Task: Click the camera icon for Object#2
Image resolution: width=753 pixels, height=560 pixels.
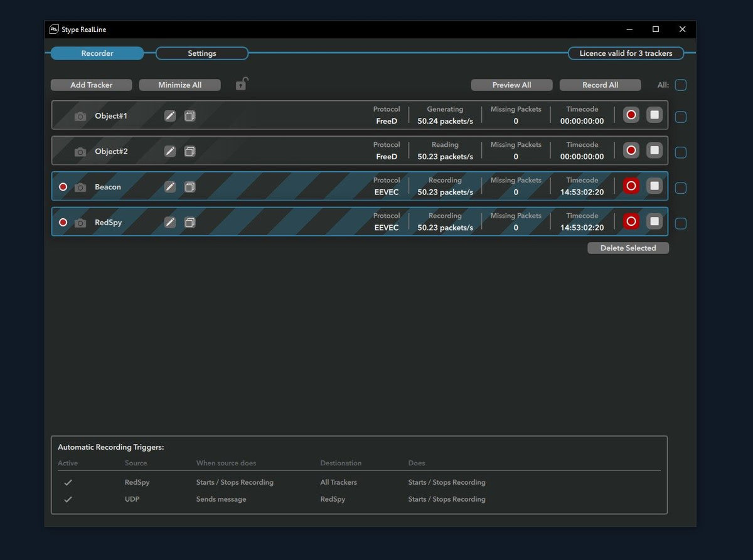Action: 80,152
